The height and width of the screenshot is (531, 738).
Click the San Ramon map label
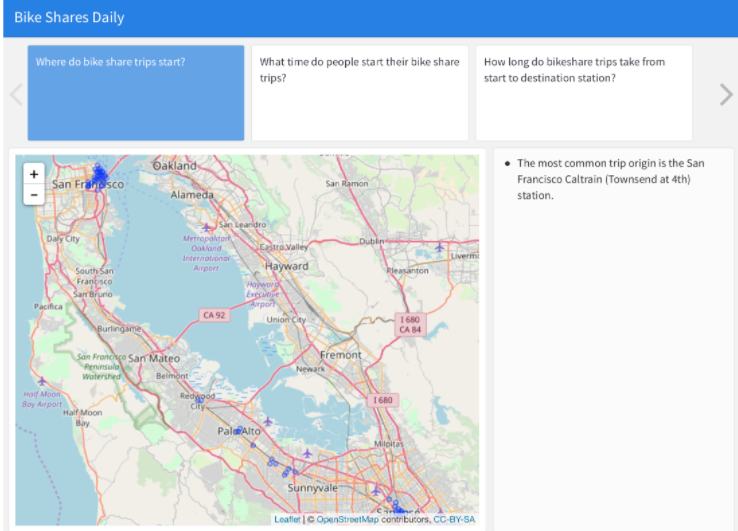click(347, 184)
